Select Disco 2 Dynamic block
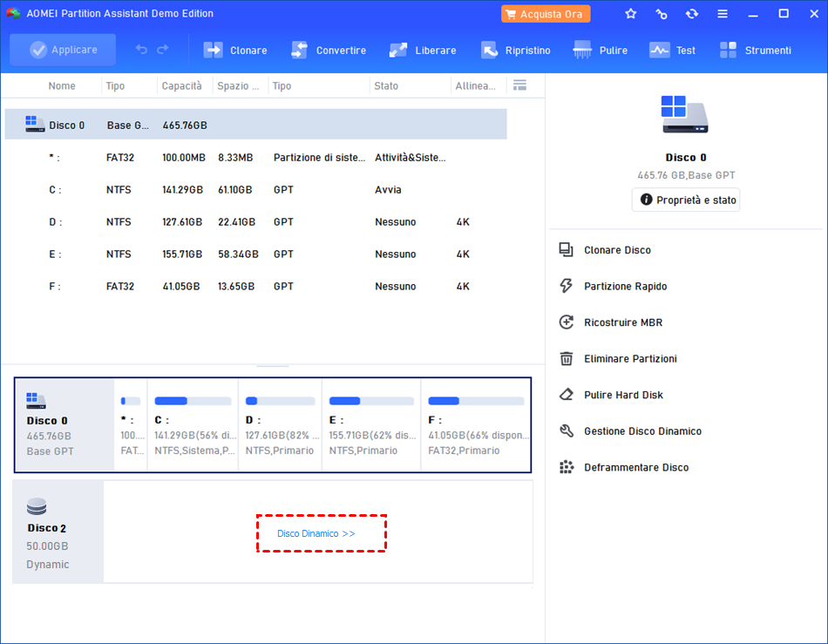Screen dimensions: 828x644 [58, 532]
